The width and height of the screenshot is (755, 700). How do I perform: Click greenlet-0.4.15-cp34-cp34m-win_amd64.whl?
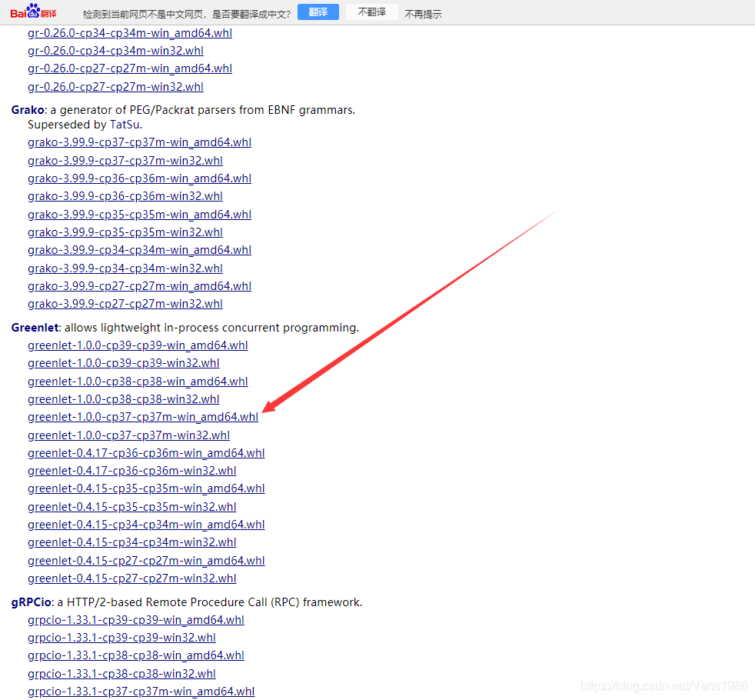pyautogui.click(x=146, y=525)
